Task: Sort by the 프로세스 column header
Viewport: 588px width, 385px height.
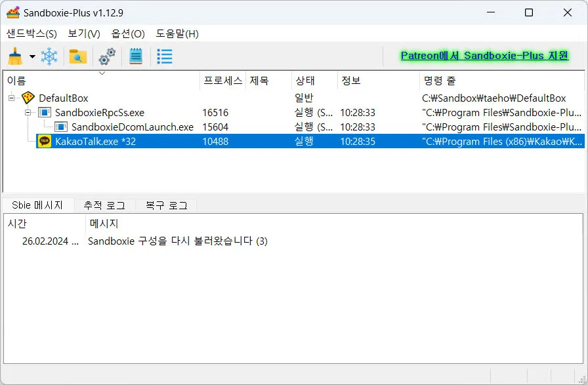Action: tap(222, 80)
